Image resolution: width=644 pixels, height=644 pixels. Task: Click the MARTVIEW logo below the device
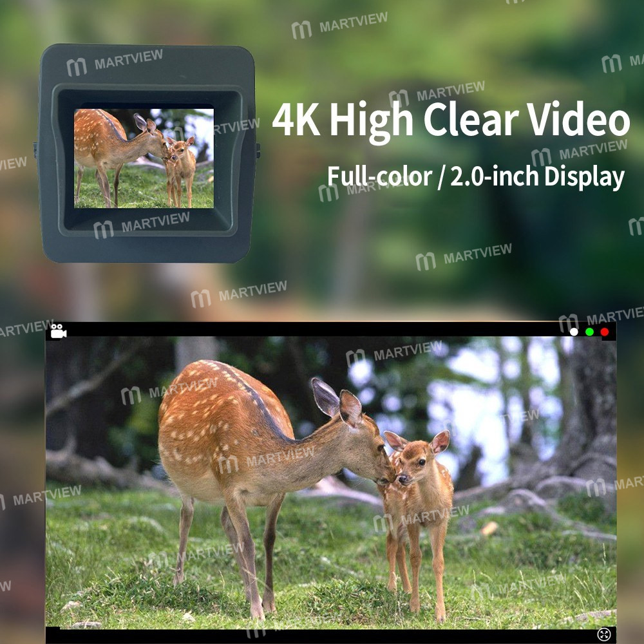[238, 295]
